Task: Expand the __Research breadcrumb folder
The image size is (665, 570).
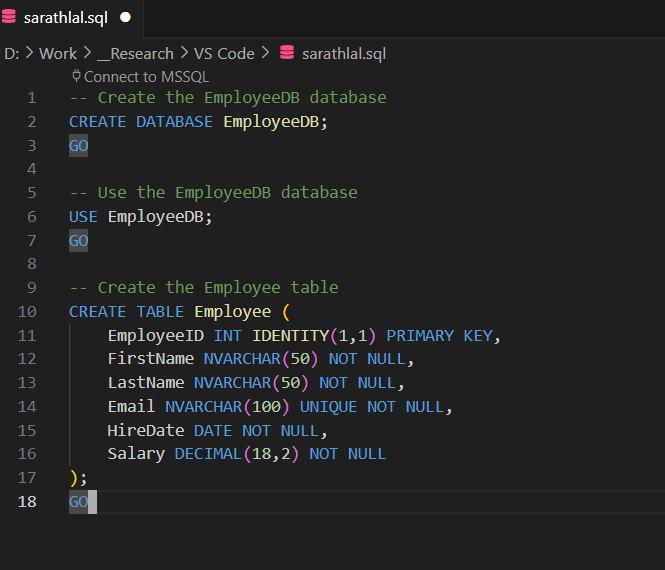Action: (x=135, y=53)
